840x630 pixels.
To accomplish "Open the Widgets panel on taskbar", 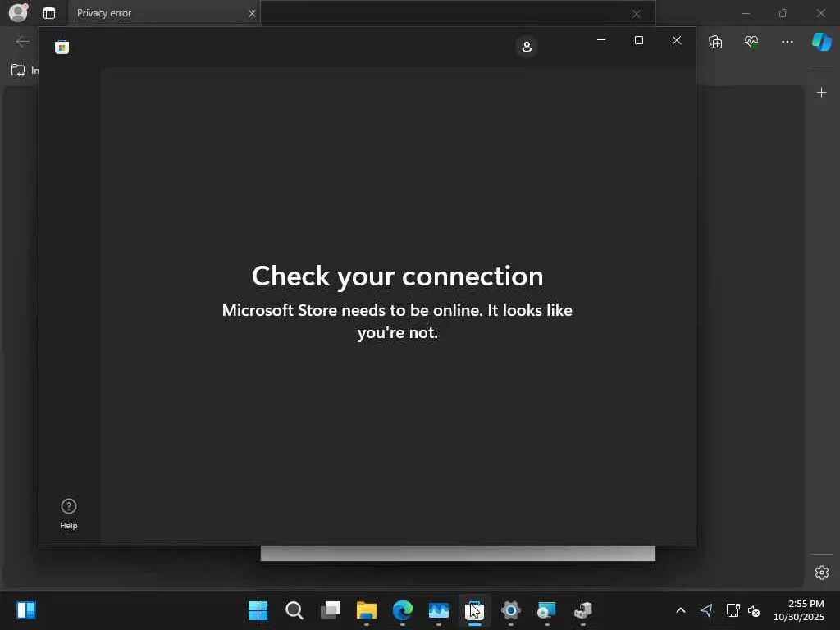I will tap(25, 610).
